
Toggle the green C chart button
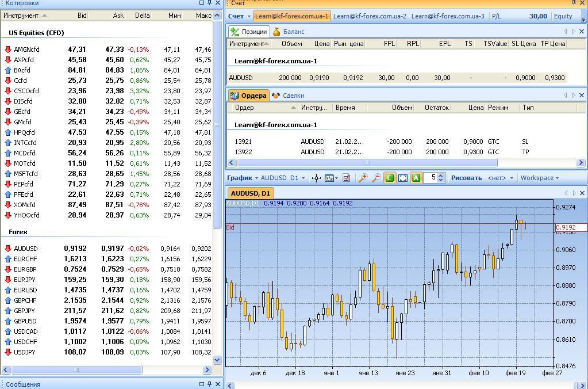pyautogui.click(x=390, y=178)
